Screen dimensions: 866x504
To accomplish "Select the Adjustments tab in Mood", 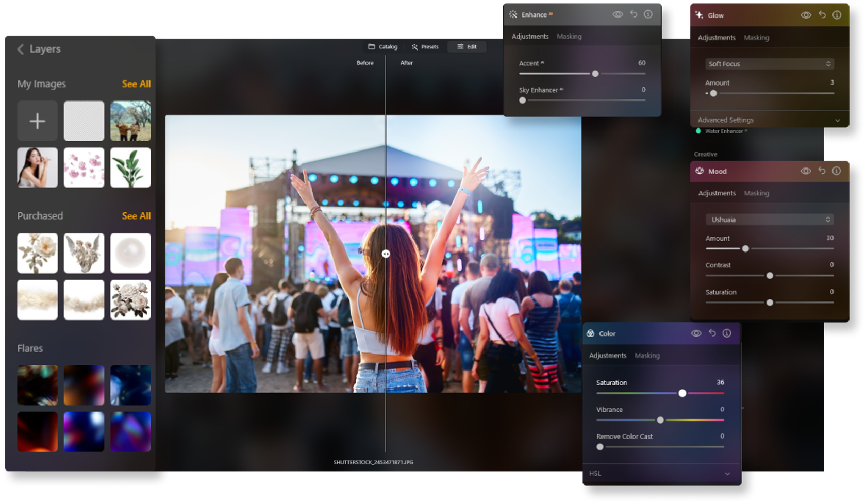I will 717,193.
